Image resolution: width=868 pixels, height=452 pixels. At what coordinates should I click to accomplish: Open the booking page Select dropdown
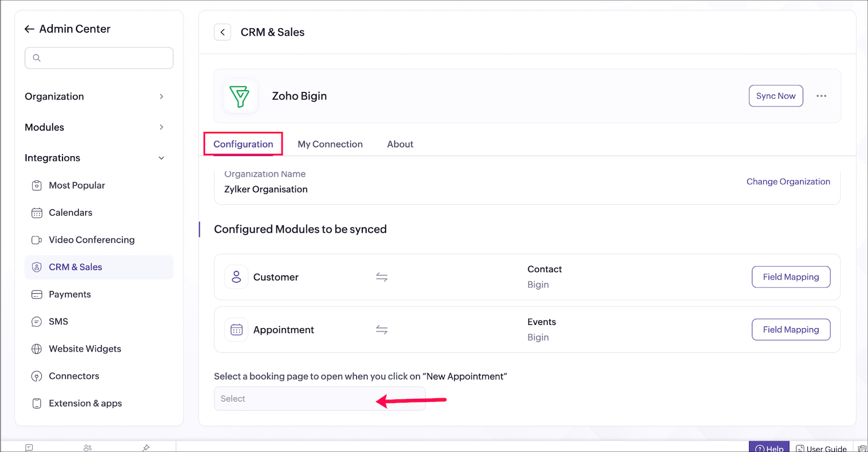tap(319, 399)
